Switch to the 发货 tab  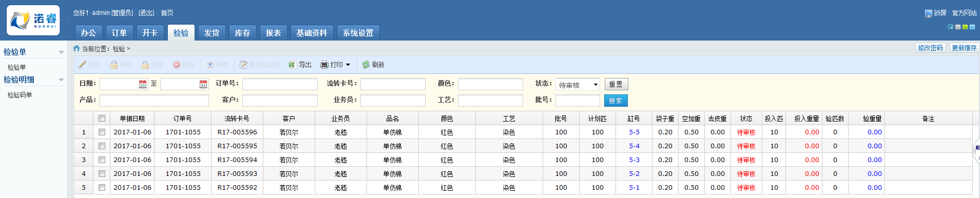click(x=212, y=32)
